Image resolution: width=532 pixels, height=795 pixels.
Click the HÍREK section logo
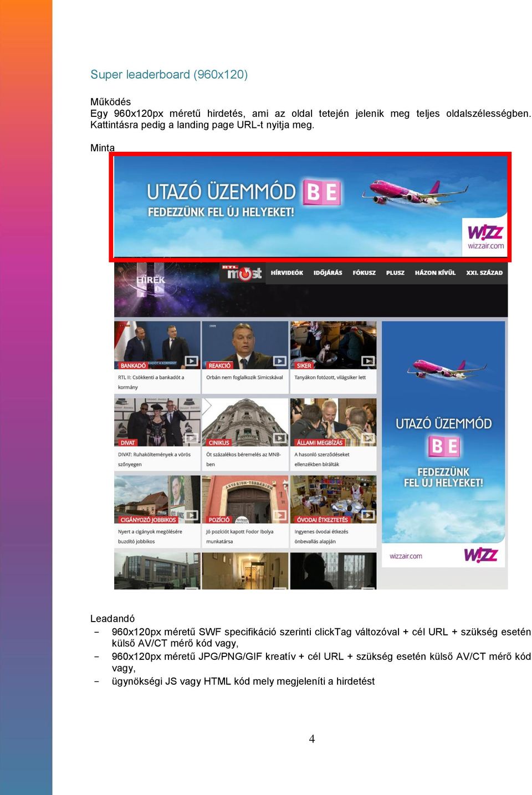pos(151,280)
